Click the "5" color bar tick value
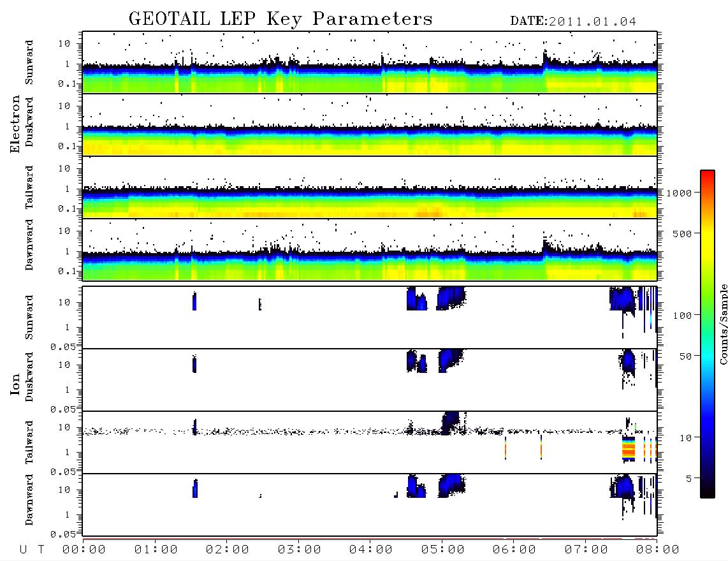The width and height of the screenshot is (728, 561). 689,479
